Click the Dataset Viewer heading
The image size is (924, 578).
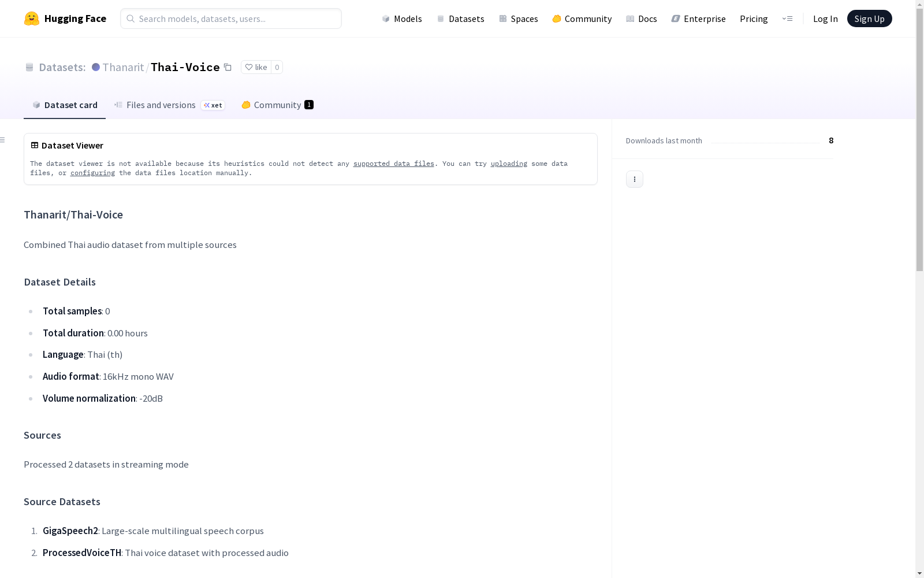(72, 146)
